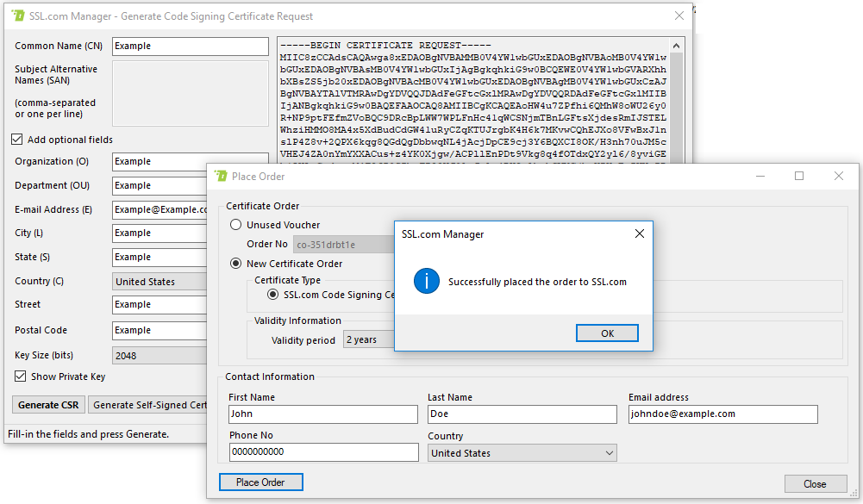This screenshot has height=504, width=863.
Task: Toggle the Add optional fields checkbox
Action: (18, 140)
